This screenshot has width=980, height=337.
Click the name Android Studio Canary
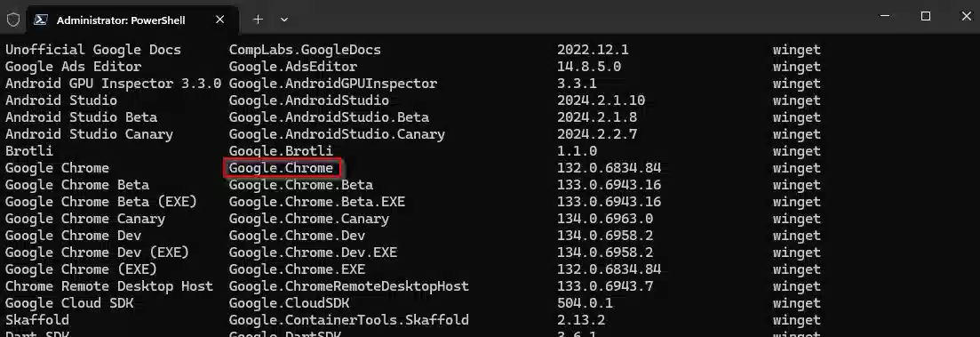coord(89,133)
